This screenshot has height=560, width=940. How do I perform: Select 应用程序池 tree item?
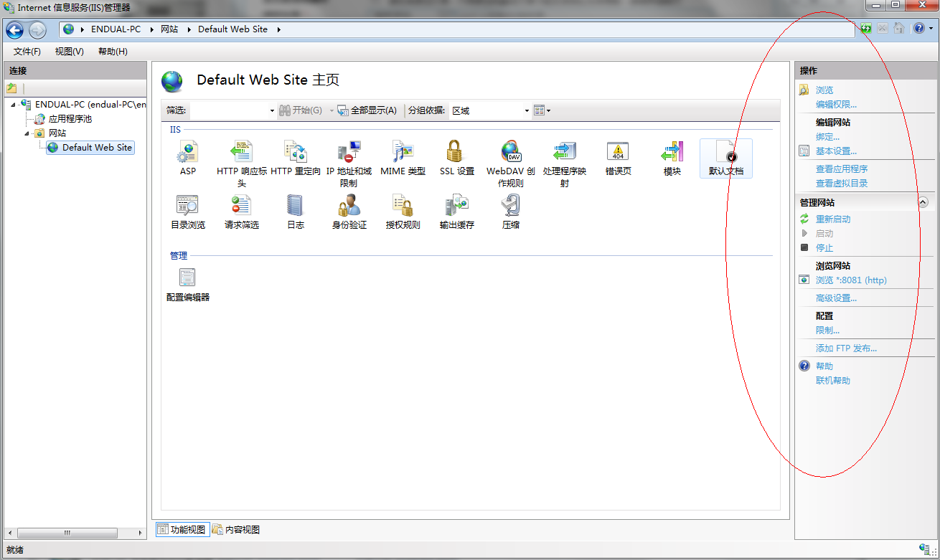click(x=70, y=119)
